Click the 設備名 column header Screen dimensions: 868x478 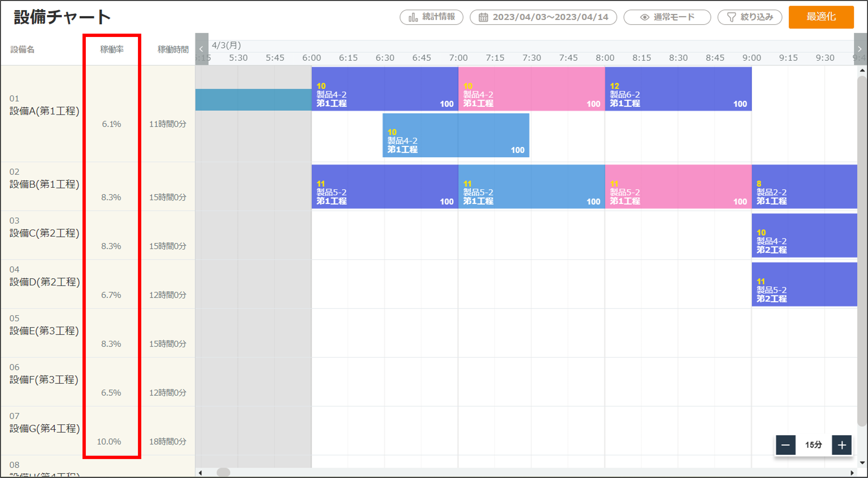(22, 50)
